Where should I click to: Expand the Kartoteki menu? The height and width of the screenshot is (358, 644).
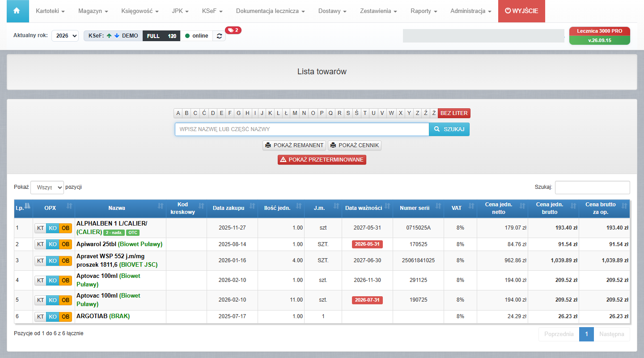(50, 11)
